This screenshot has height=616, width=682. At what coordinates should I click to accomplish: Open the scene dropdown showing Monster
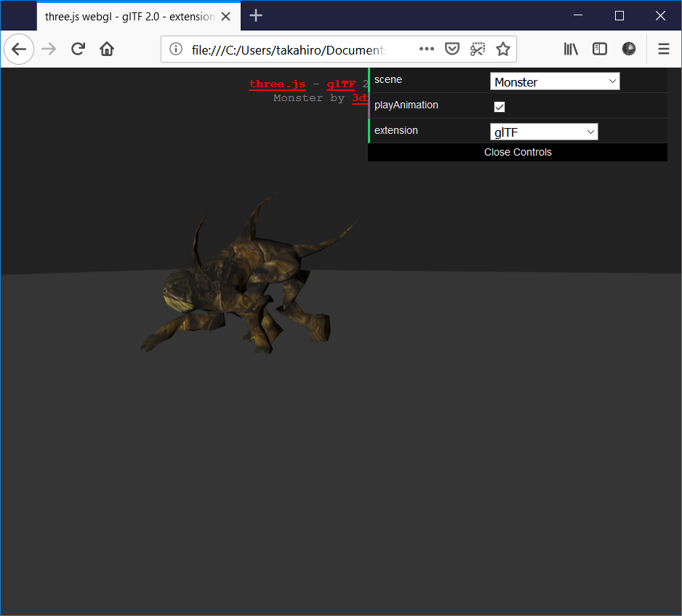pyautogui.click(x=555, y=81)
